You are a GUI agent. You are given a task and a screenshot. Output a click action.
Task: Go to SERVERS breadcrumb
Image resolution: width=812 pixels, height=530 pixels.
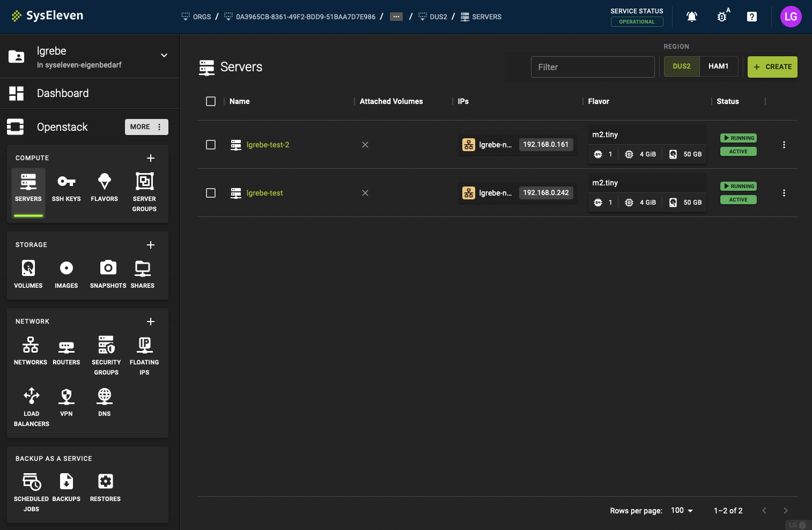(481, 17)
